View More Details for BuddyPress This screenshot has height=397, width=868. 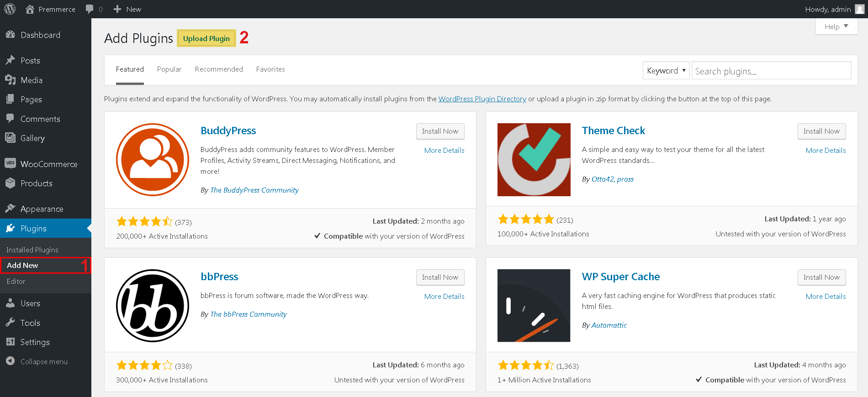[444, 151]
